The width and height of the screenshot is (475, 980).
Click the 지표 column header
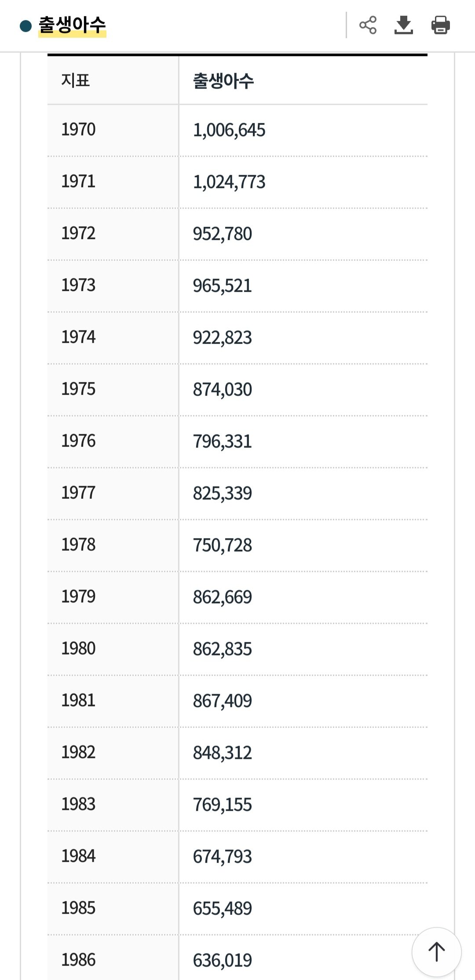point(76,80)
